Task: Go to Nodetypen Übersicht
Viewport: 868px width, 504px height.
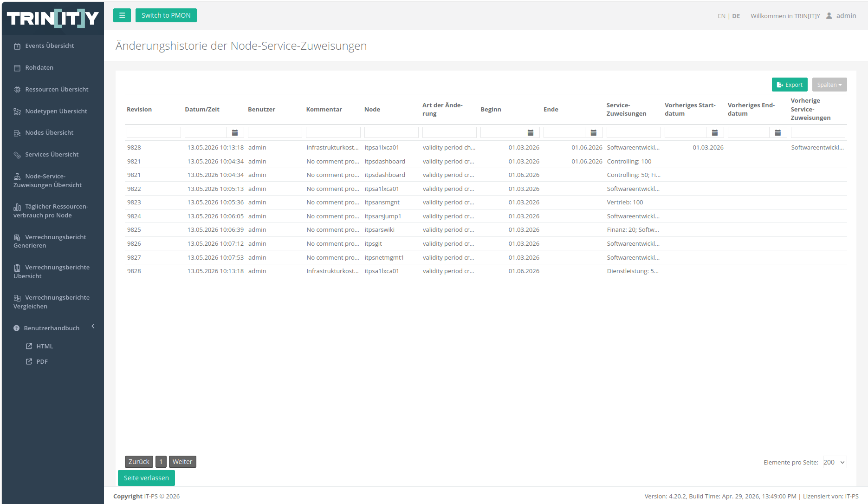Action: [x=56, y=111]
